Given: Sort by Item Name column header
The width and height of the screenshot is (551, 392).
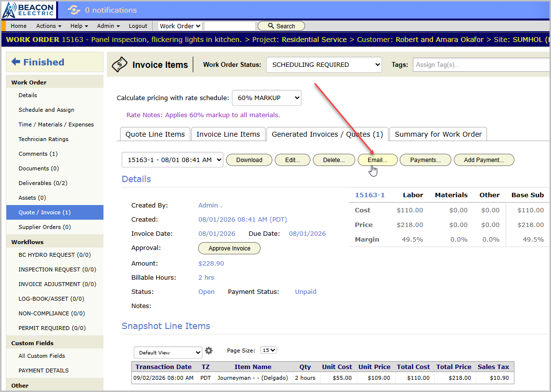Looking at the screenshot, I should tap(253, 367).
